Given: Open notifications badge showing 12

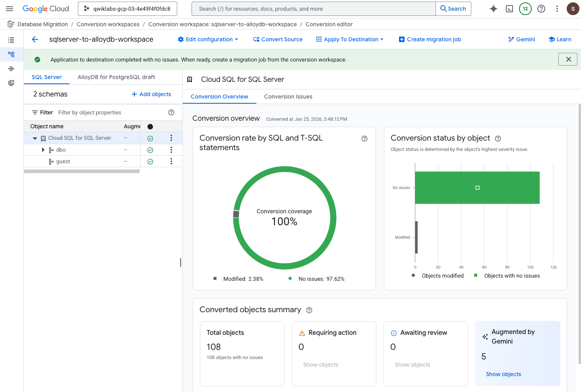Looking at the screenshot, I should click(x=525, y=9).
